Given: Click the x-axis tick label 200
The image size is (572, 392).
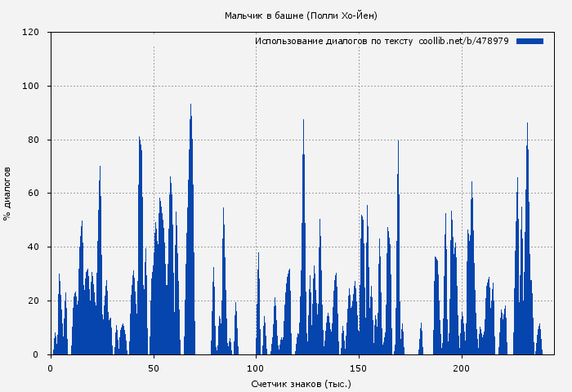Looking at the screenshot, I should [x=463, y=368].
